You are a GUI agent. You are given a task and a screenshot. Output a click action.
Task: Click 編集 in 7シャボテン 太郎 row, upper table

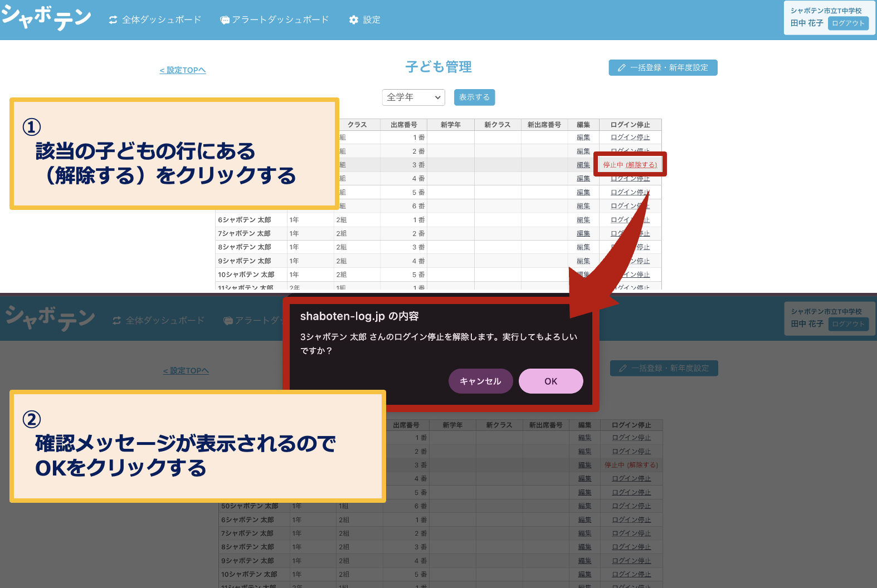pos(583,234)
